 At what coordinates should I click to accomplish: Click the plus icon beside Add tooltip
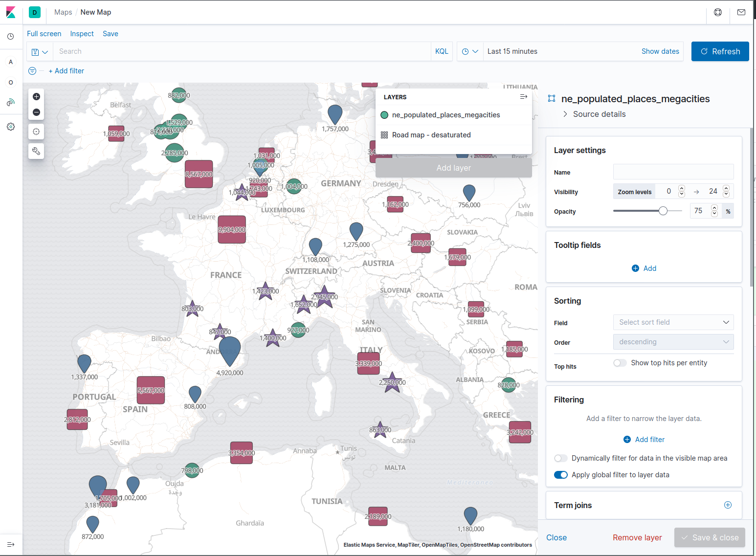coord(635,268)
